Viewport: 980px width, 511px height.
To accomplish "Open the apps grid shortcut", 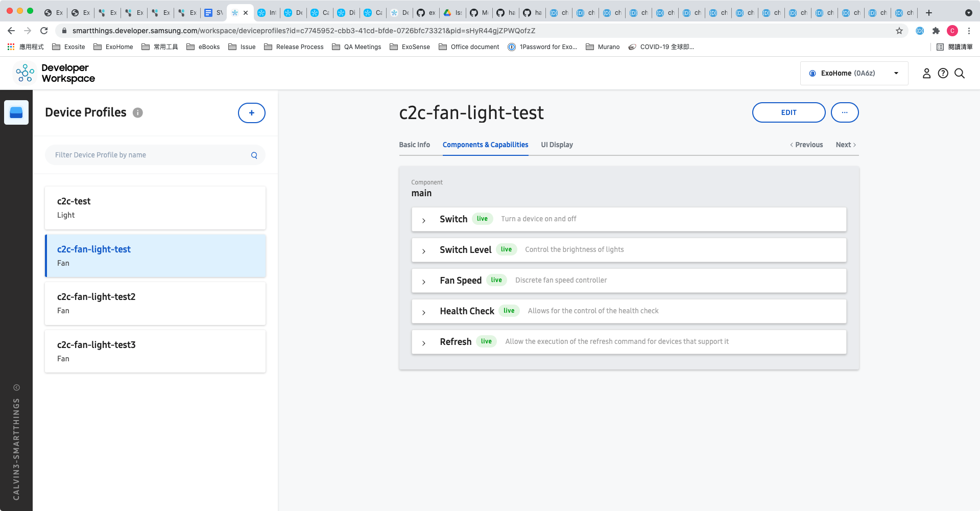I will click(11, 47).
